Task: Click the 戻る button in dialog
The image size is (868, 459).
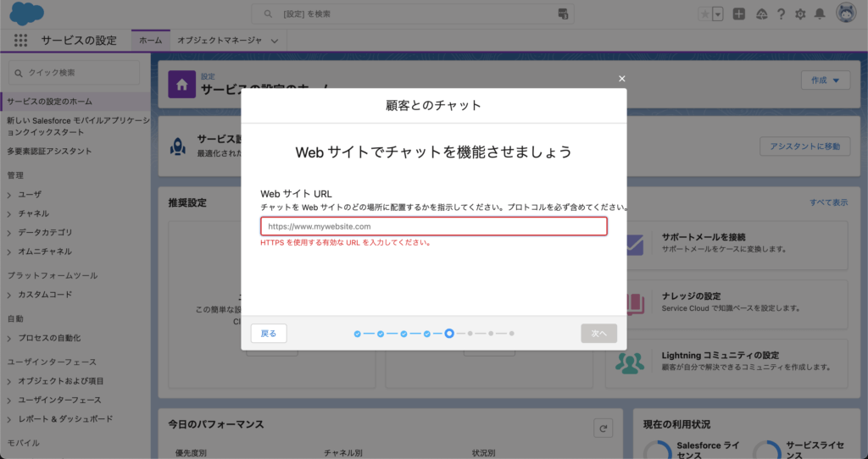Action: point(269,334)
